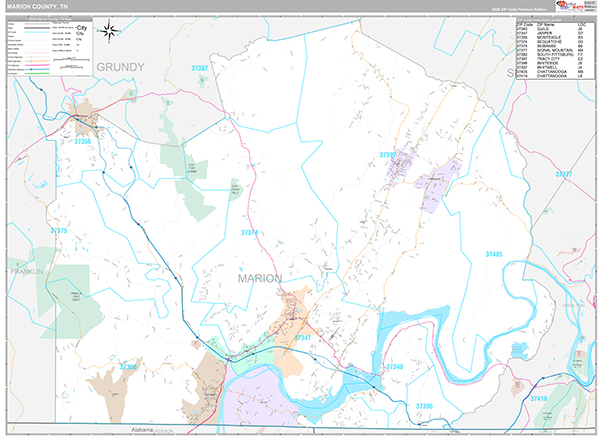600x436 pixels.
Task: Click the MARION county label on map
Action: 259,277
